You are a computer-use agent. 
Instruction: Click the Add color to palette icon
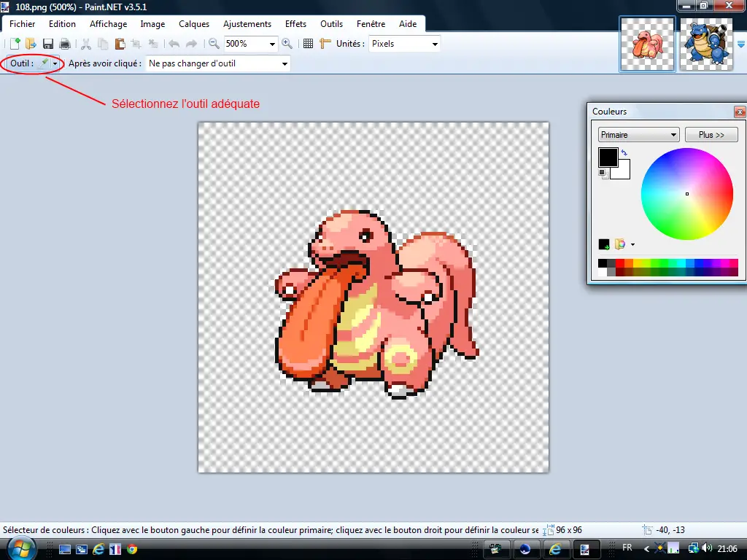point(604,245)
